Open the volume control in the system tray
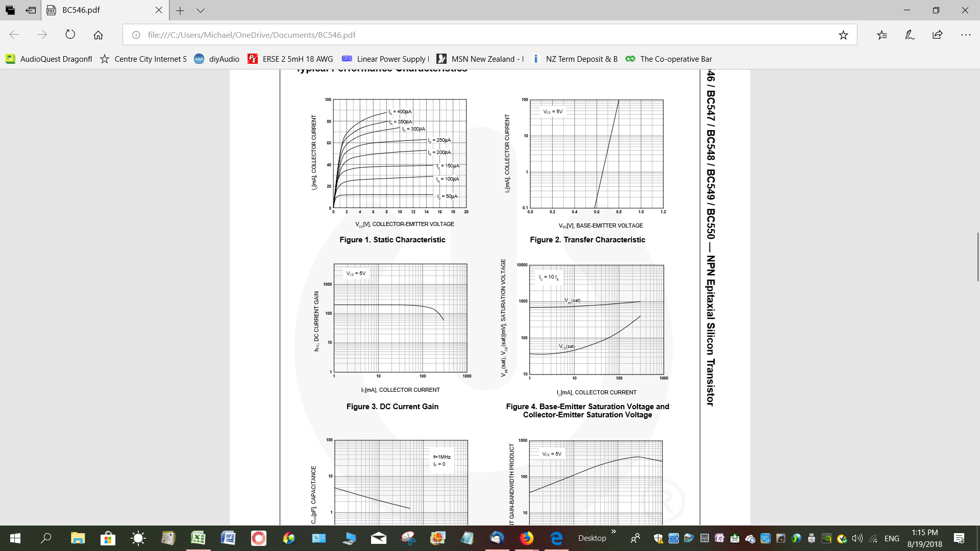This screenshot has width=980, height=551. coord(857,538)
